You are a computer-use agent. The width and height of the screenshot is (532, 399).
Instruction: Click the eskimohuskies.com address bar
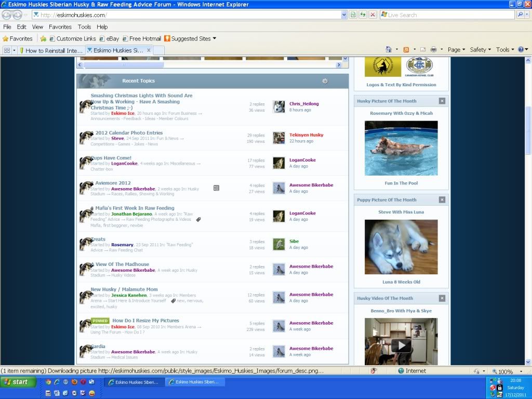pyautogui.click(x=187, y=15)
